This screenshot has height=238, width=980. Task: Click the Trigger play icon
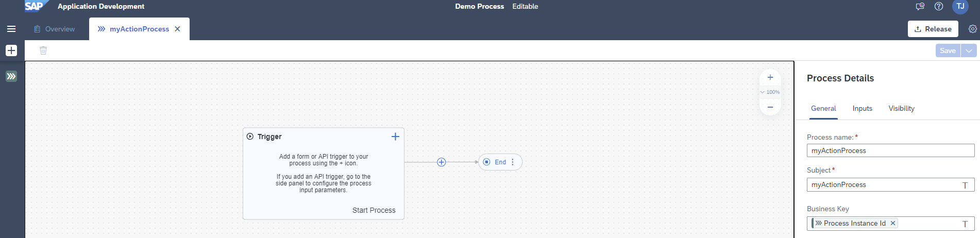(x=250, y=137)
